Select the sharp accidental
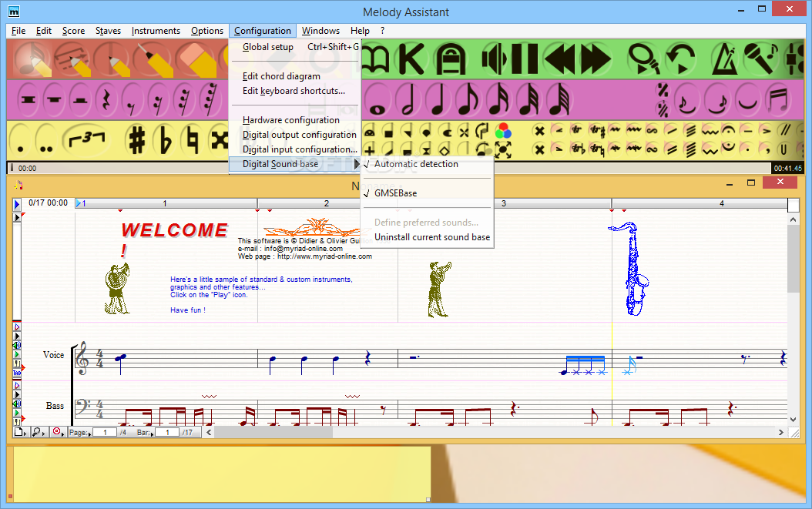Screen dimensions: 812x509 136,140
